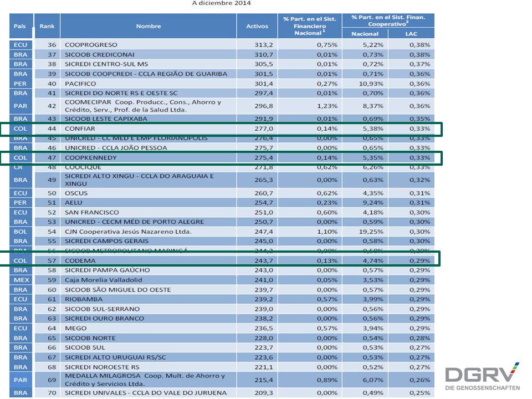Viewport: 532px width, 399px height.
Task: Click the rank number 70
Action: 52,393
